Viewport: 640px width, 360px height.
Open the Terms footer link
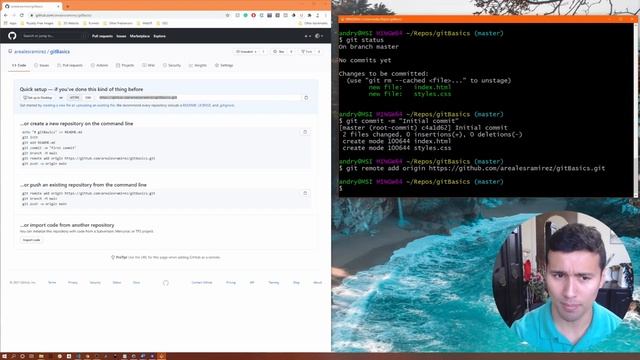52,282
